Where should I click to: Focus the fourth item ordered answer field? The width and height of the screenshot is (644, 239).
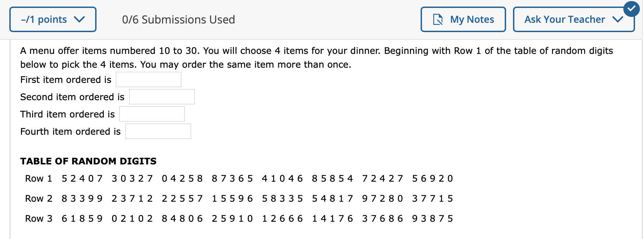[158, 131]
